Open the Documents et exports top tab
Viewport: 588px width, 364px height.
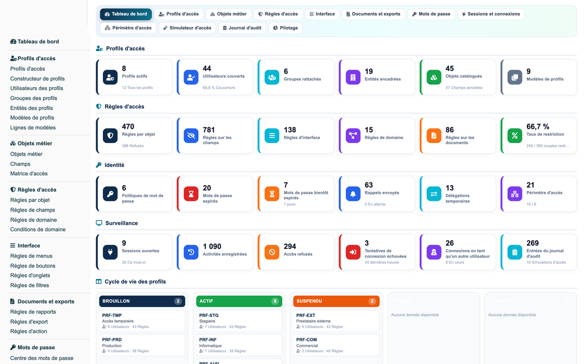coord(373,14)
